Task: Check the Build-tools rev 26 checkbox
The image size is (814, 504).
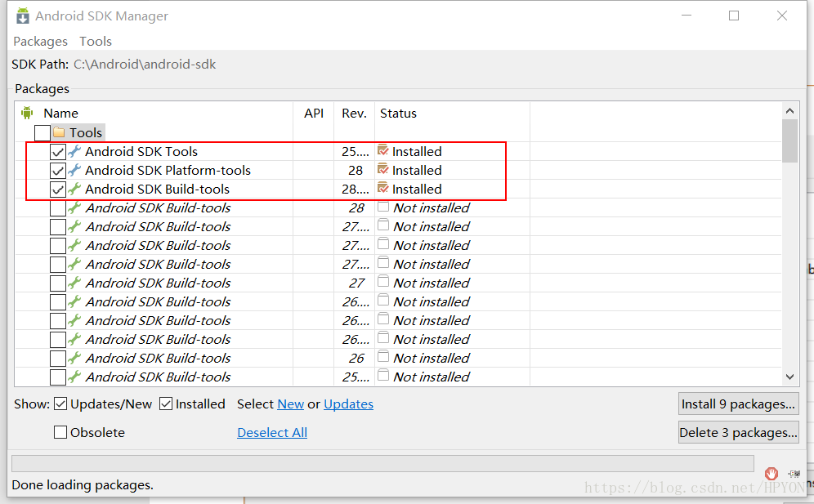Action: pos(58,359)
